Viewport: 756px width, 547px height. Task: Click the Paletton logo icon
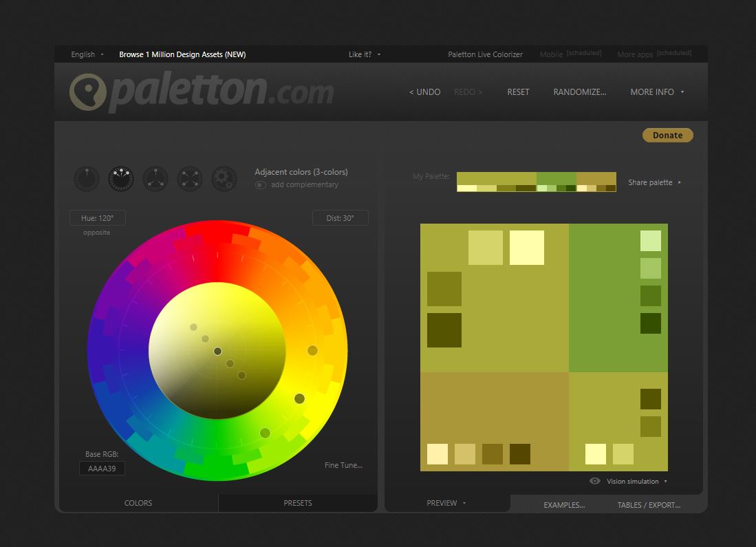(88, 92)
